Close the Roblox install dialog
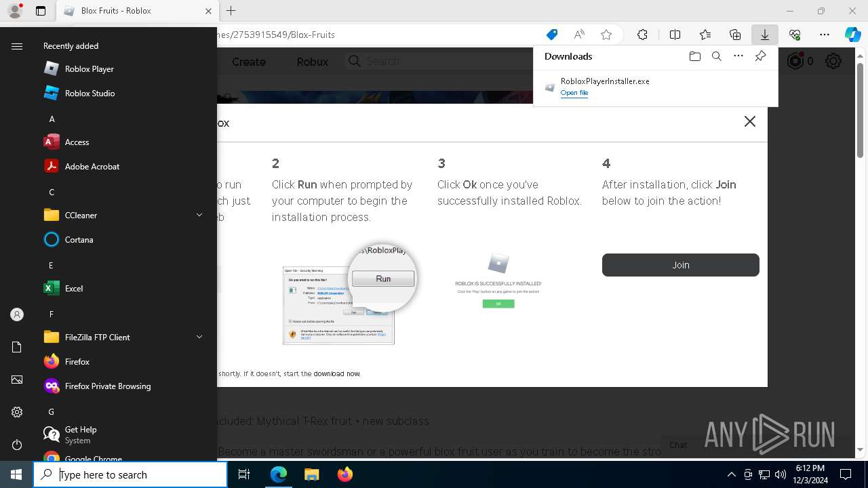Image resolution: width=868 pixels, height=488 pixels. [x=749, y=121]
